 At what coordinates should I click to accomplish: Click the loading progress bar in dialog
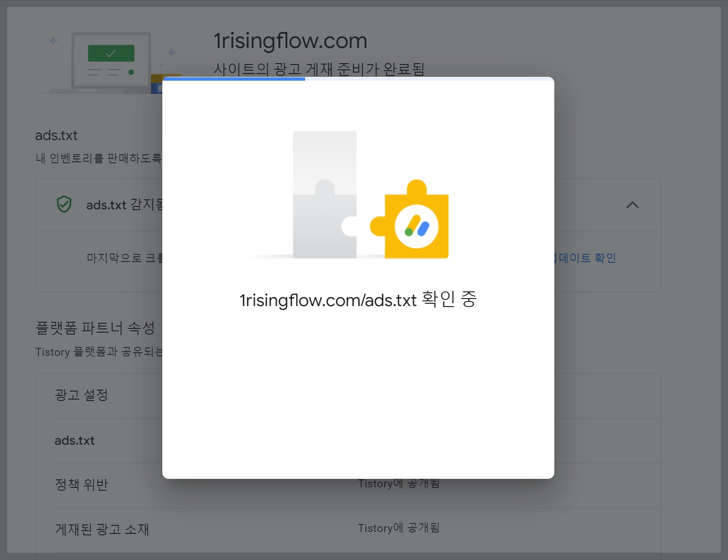tap(358, 79)
